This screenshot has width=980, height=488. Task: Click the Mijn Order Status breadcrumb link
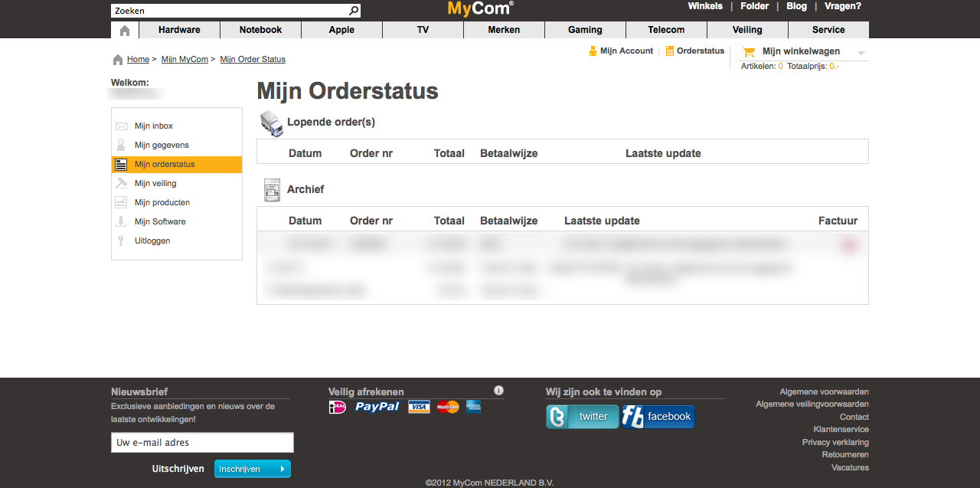click(x=253, y=59)
